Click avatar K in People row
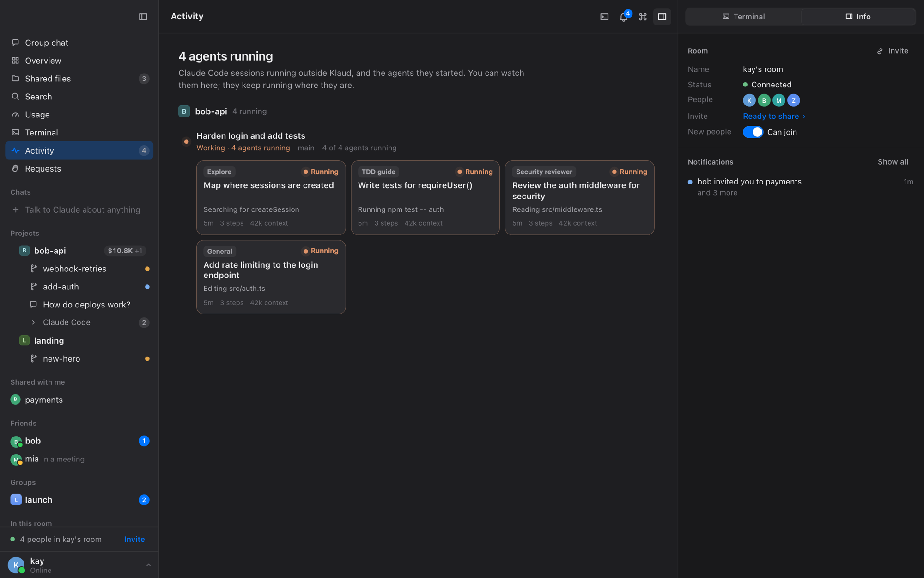This screenshot has width=924, height=578. tap(749, 100)
